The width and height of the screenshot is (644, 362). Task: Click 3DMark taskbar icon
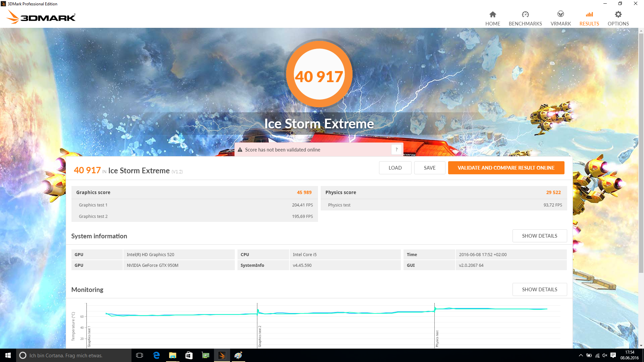pyautogui.click(x=222, y=355)
